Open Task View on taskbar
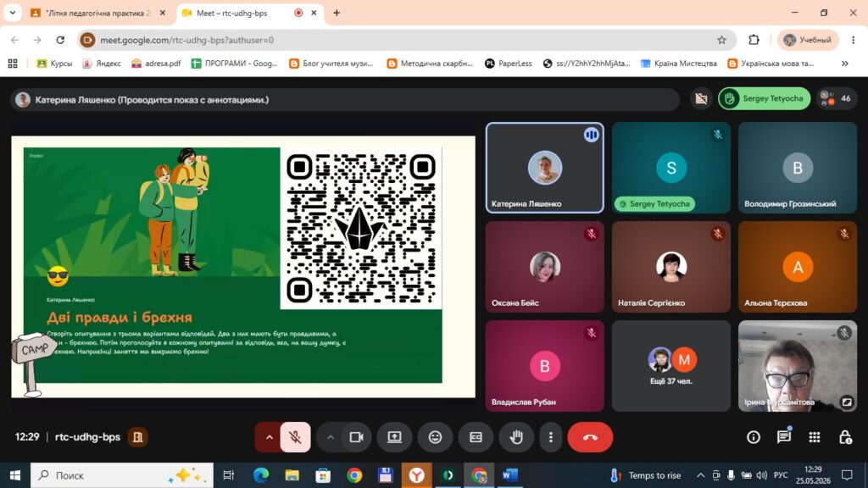This screenshot has width=868, height=488. (228, 475)
